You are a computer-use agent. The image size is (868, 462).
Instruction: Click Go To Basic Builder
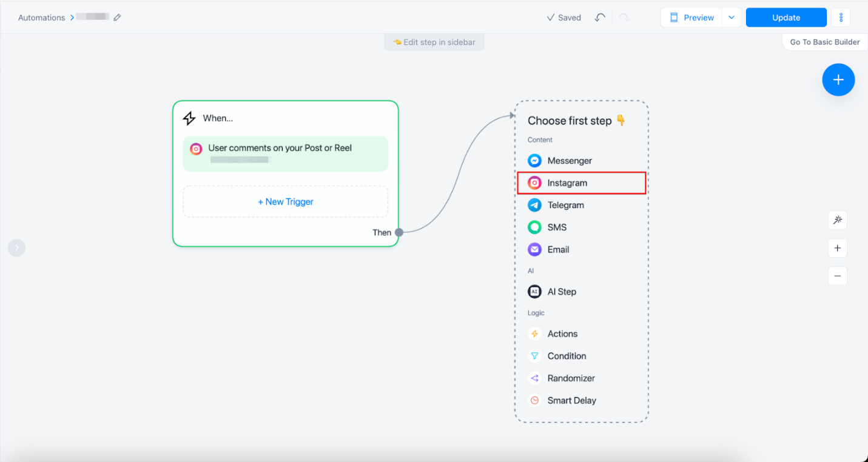pos(824,42)
